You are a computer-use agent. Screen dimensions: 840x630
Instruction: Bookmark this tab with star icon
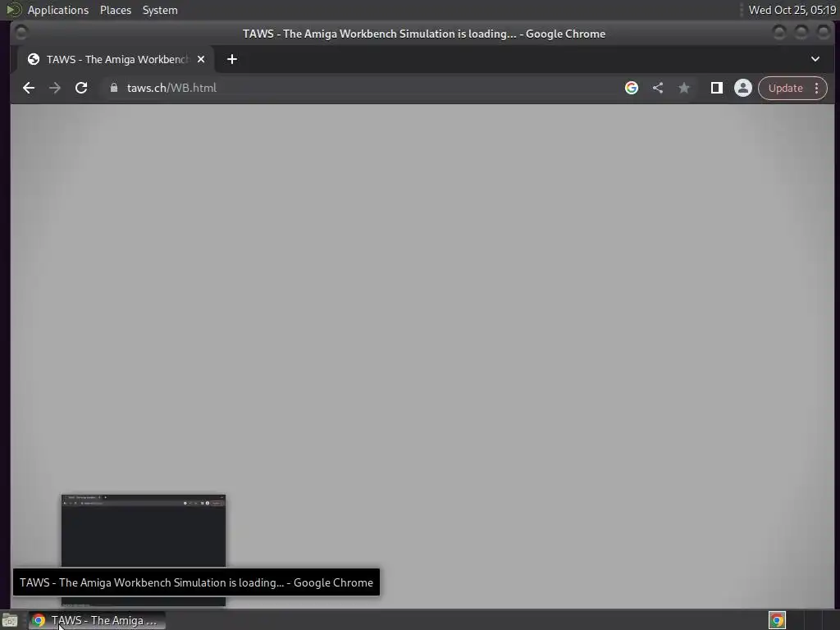pyautogui.click(x=684, y=88)
